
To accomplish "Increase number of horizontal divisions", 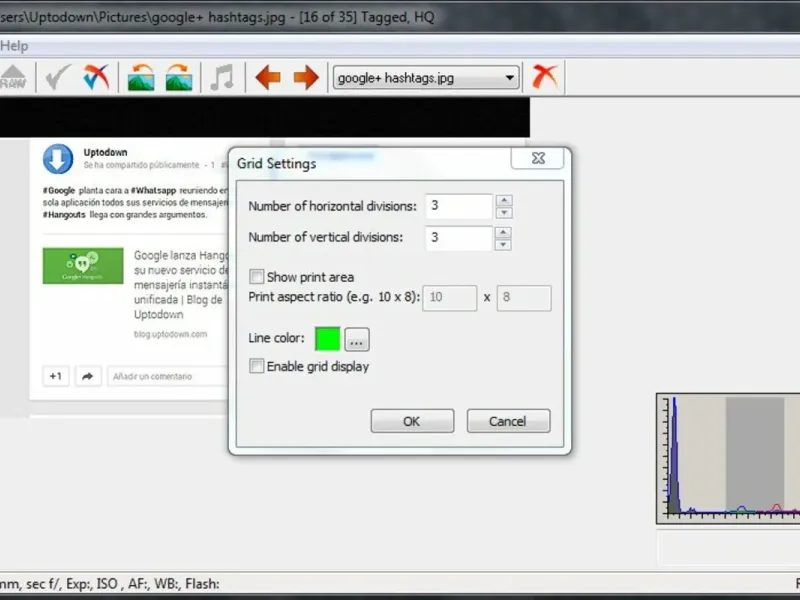I will [x=504, y=200].
